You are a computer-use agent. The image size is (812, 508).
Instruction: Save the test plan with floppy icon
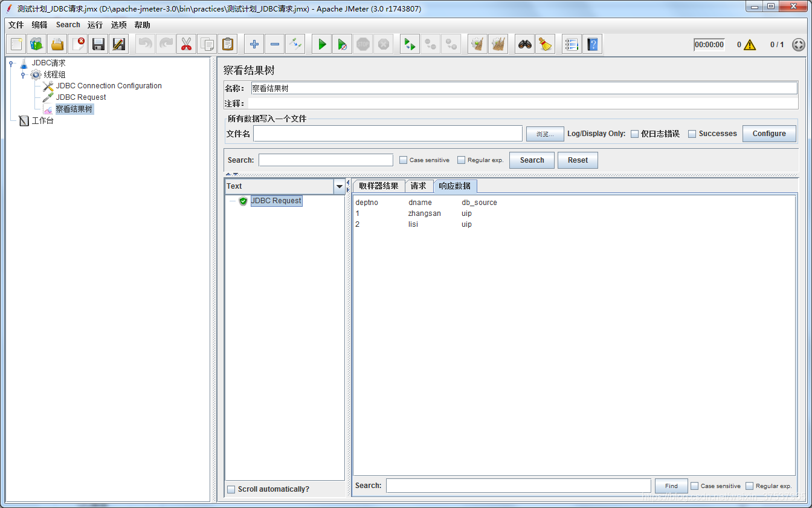point(98,44)
